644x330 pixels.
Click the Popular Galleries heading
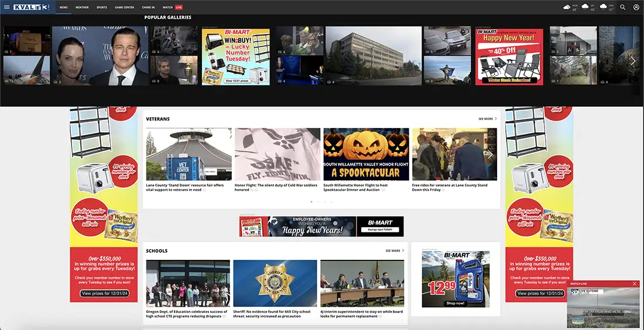(x=167, y=17)
